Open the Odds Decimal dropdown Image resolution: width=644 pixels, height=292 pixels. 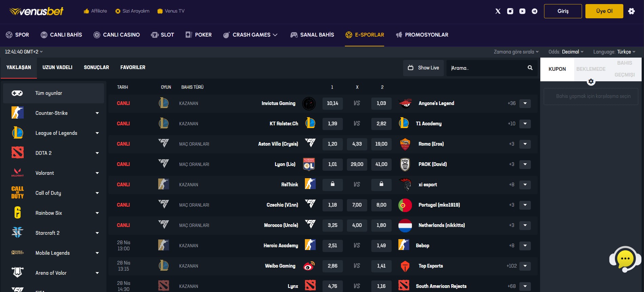coord(566,52)
